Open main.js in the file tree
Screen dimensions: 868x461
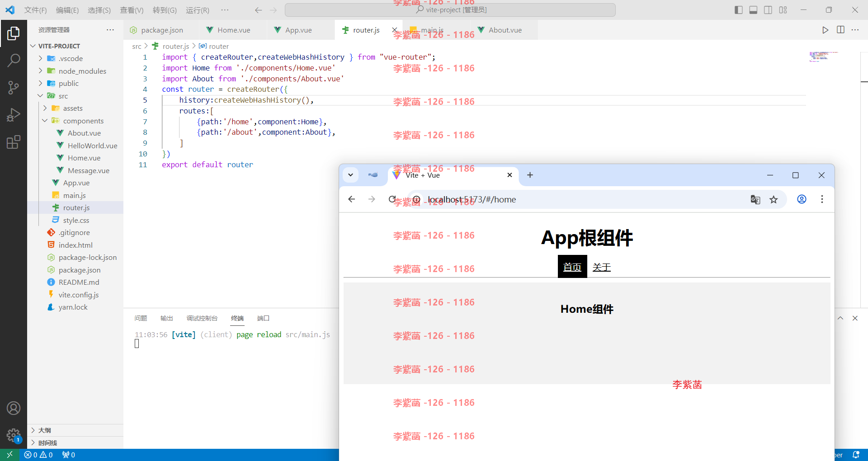click(75, 195)
